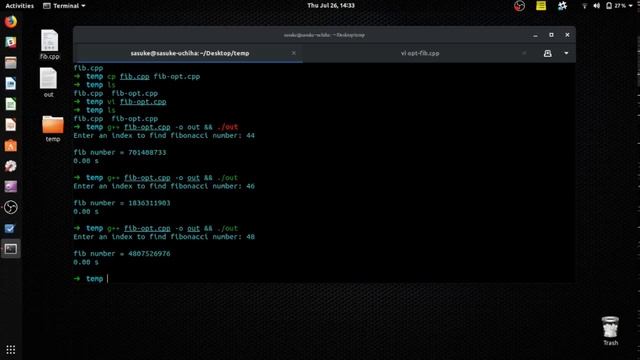Maximize the terminal window
Viewport: 640px width, 360px height.
(x=551, y=35)
